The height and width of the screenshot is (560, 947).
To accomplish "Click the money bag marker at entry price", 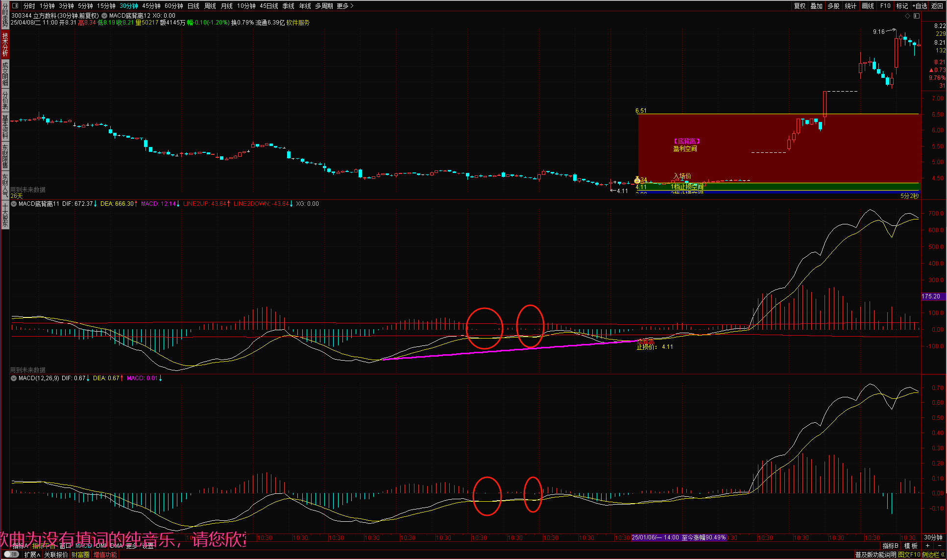I will coord(637,180).
